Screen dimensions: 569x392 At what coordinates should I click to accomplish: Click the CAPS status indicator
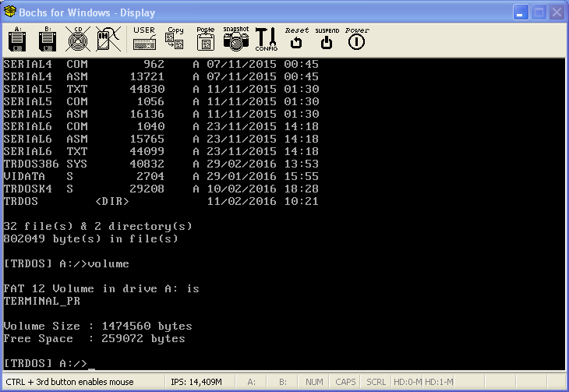click(345, 382)
